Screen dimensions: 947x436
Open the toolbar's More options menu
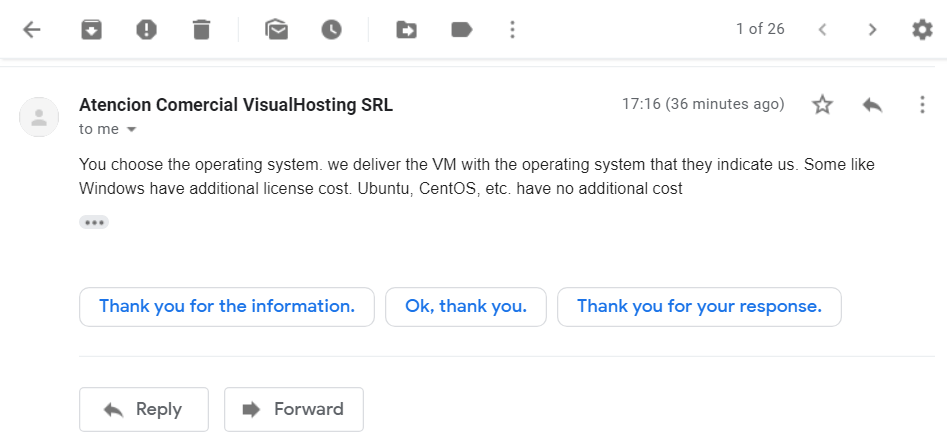(512, 29)
